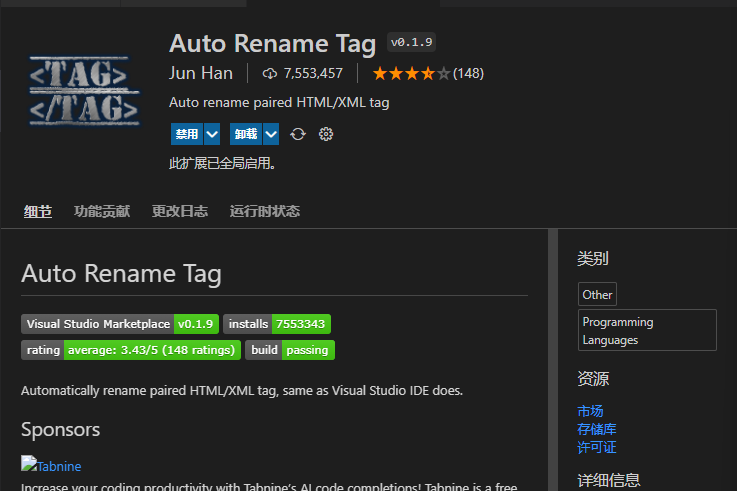Open the extension settings gear icon

pos(326,134)
